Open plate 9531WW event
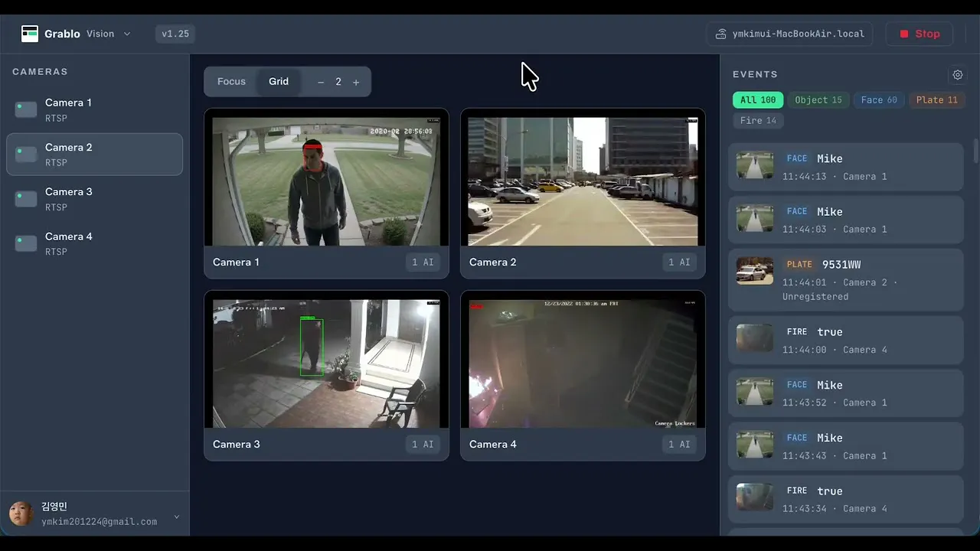Screen dimensions: 980x551 coord(845,279)
